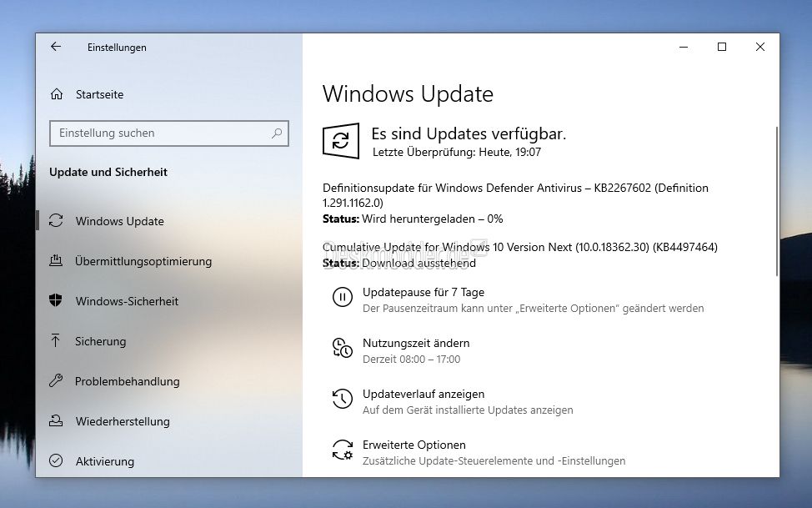Maximize the Einstellungen window
The image size is (812, 508).
click(722, 47)
